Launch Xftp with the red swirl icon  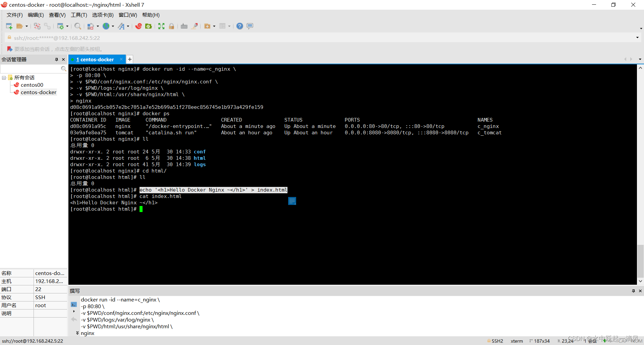139,26
